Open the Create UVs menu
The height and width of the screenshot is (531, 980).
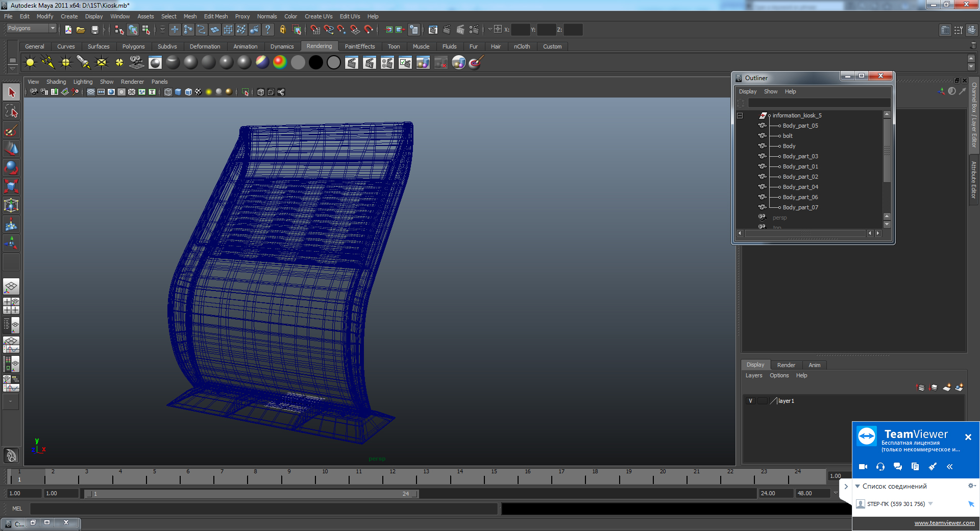318,16
